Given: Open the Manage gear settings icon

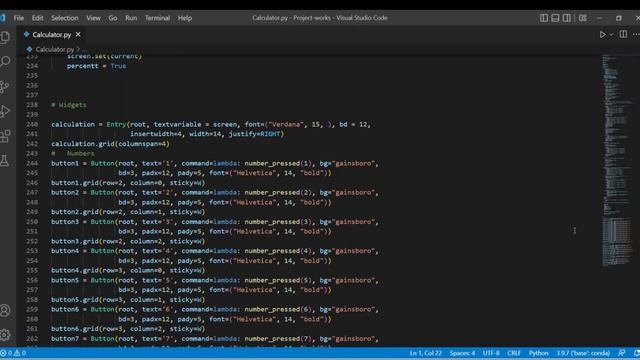Looking at the screenshot, I should click(x=5, y=335).
